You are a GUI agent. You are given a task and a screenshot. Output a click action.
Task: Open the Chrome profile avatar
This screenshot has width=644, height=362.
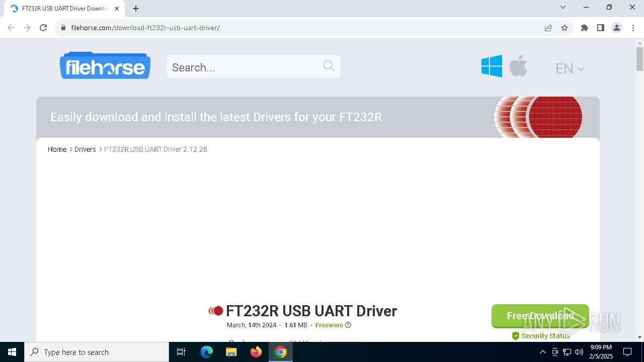(x=617, y=28)
